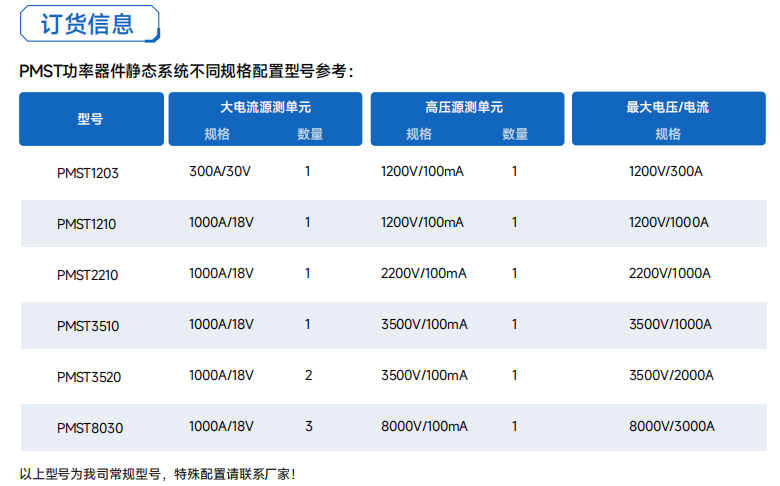Image resolution: width=780 pixels, height=486 pixels.
Task: Select the 1200V/300A maximum rating cell
Action: (x=666, y=171)
